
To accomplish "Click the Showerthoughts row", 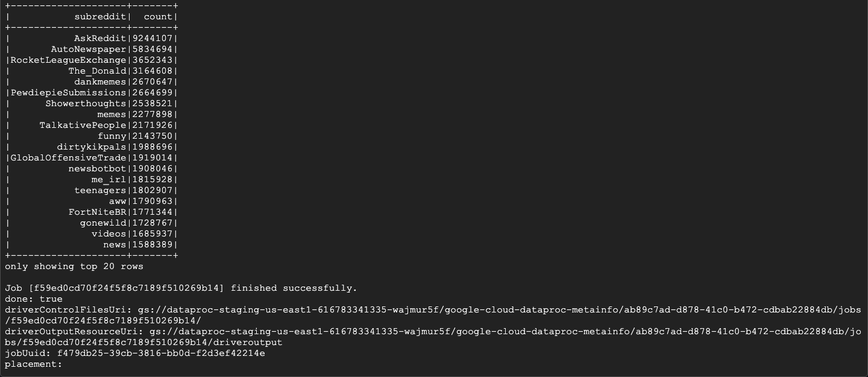I will coord(92,103).
